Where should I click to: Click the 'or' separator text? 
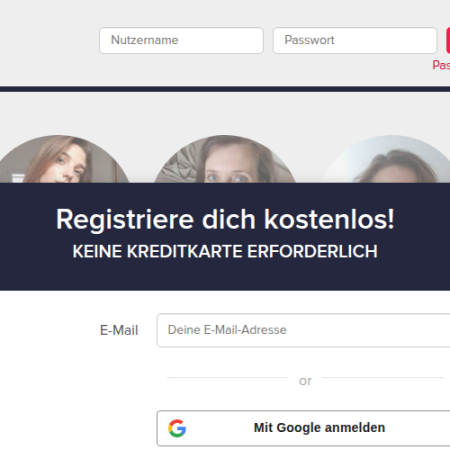305,381
